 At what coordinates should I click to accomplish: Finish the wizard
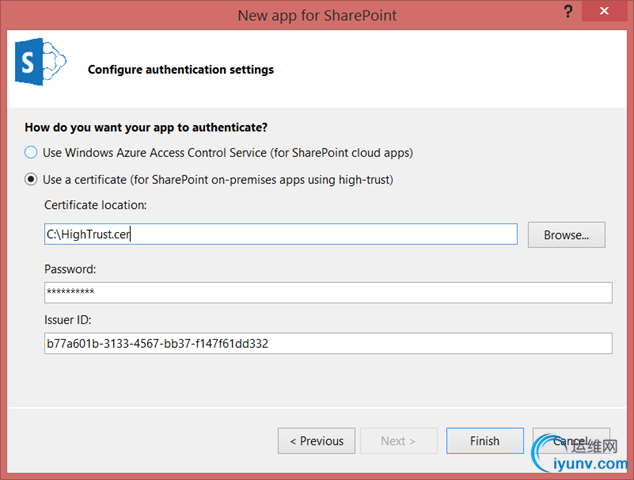point(485,441)
